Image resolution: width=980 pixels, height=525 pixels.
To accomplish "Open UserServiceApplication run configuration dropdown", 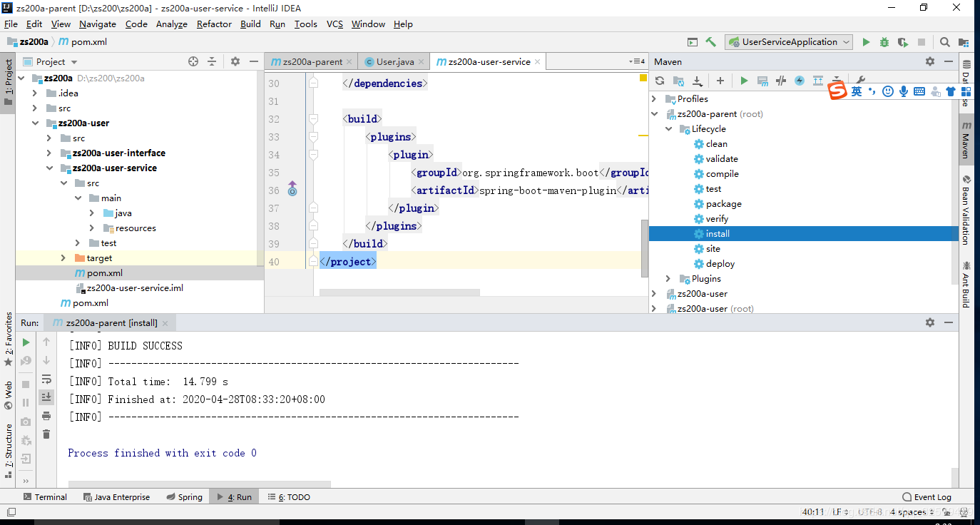I will tap(789, 42).
